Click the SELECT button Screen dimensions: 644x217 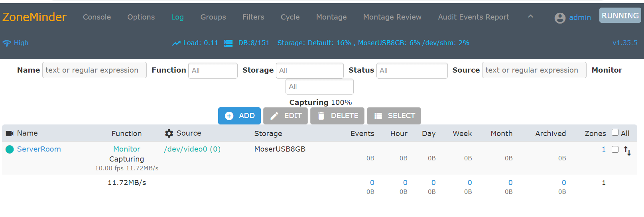pyautogui.click(x=394, y=116)
